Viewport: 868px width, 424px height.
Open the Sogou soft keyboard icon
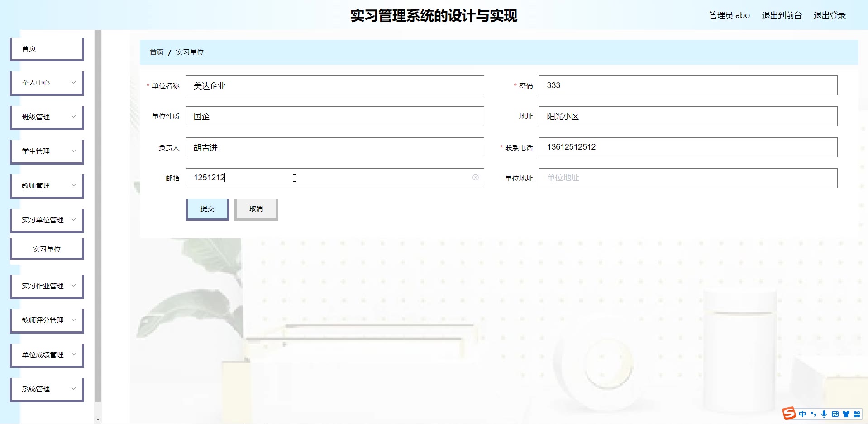click(835, 414)
